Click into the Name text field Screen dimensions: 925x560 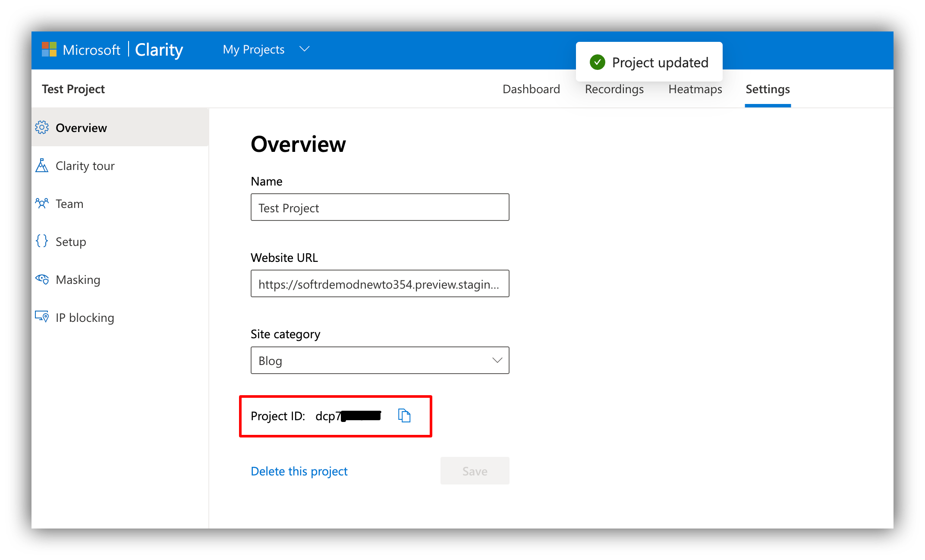(380, 208)
